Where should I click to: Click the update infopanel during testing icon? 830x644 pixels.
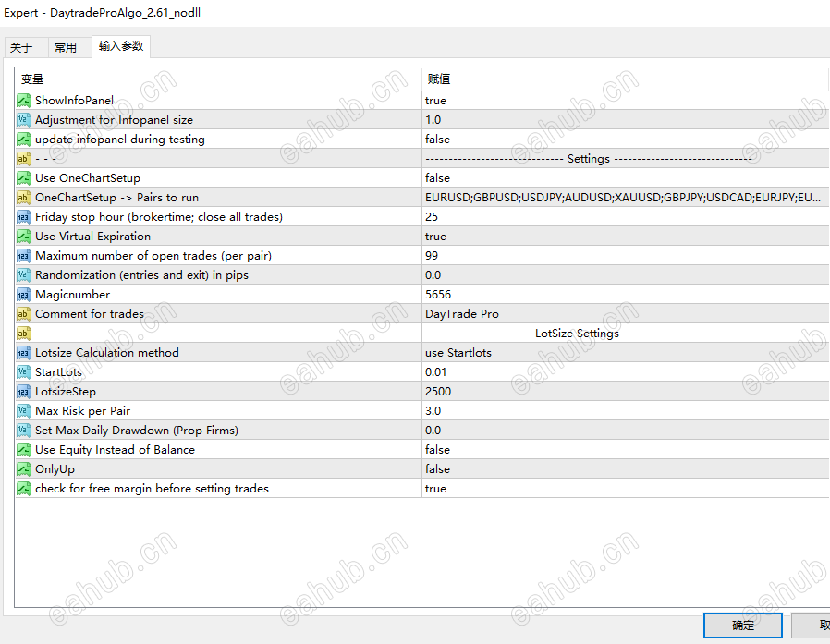coord(24,140)
